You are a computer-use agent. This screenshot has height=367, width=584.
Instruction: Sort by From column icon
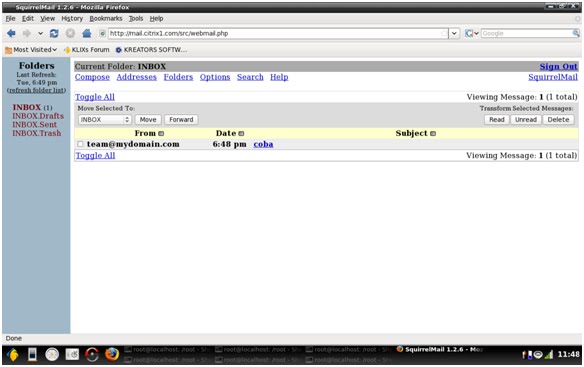pyautogui.click(x=161, y=134)
